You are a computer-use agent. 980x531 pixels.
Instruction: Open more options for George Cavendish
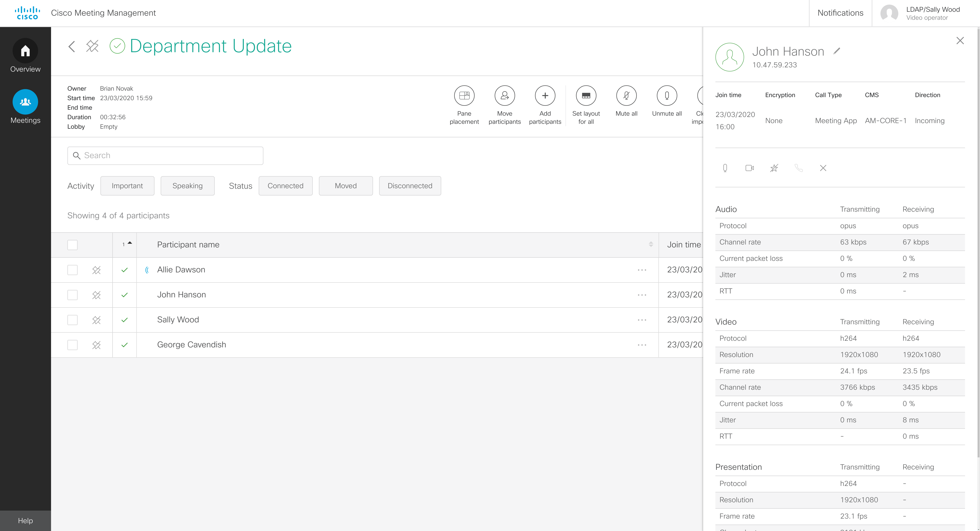click(642, 345)
